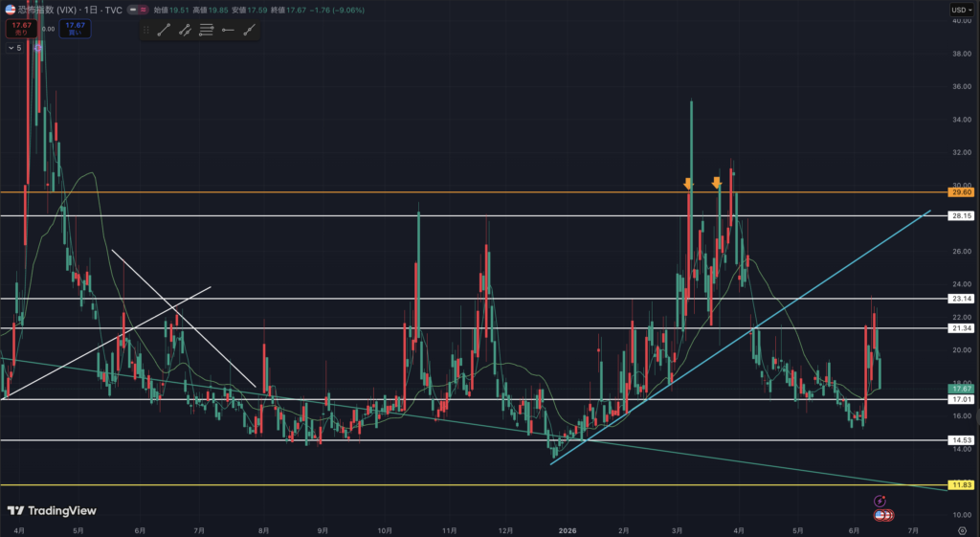The image size is (980, 537).
Task: Select the 28.15 horizontal line label
Action: (961, 215)
